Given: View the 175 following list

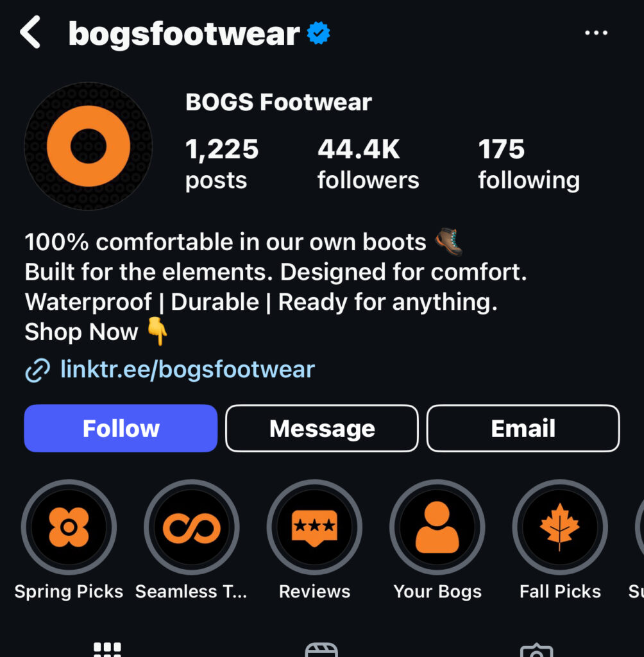Looking at the screenshot, I should click(529, 164).
